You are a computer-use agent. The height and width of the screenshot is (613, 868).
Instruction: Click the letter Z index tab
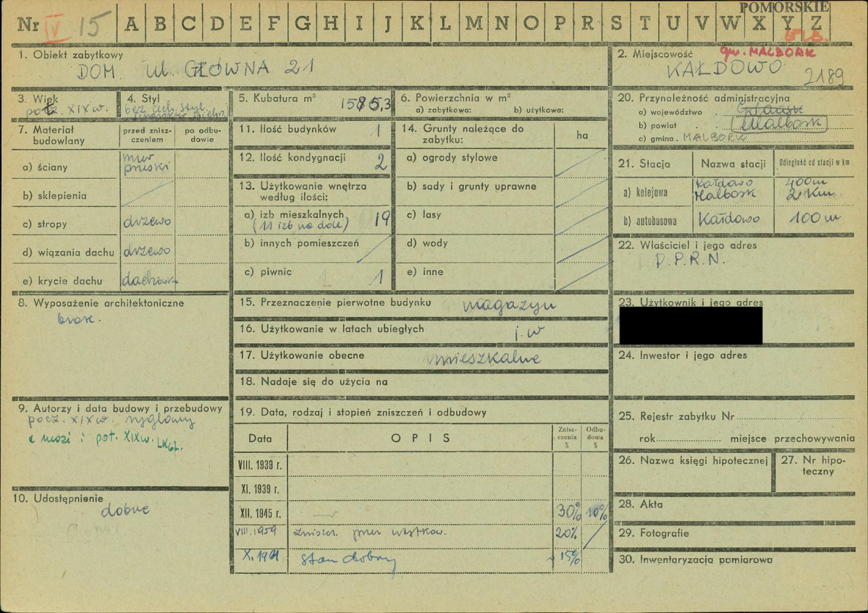pos(816,24)
